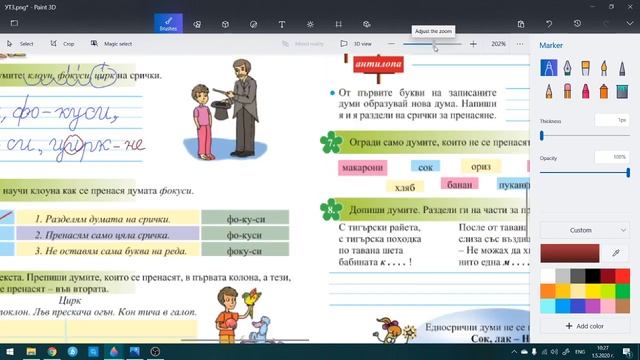Image resolution: width=640 pixels, height=360 pixels.
Task: Open the 3D shapes tab
Action: 225,24
